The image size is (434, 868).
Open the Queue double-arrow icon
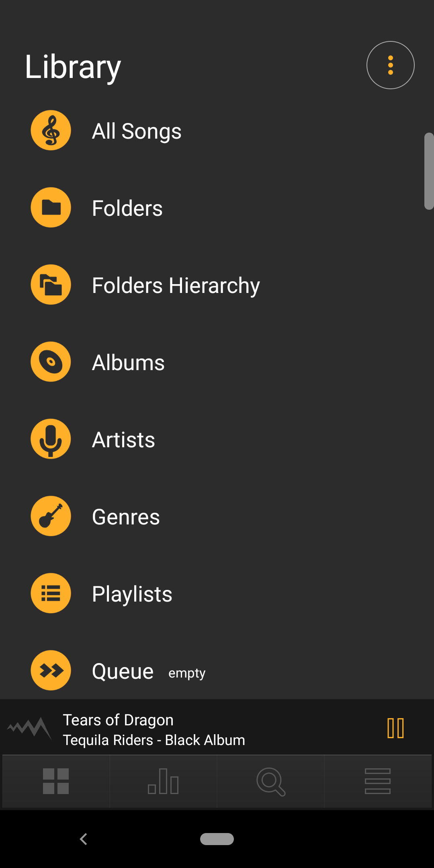pos(51,670)
